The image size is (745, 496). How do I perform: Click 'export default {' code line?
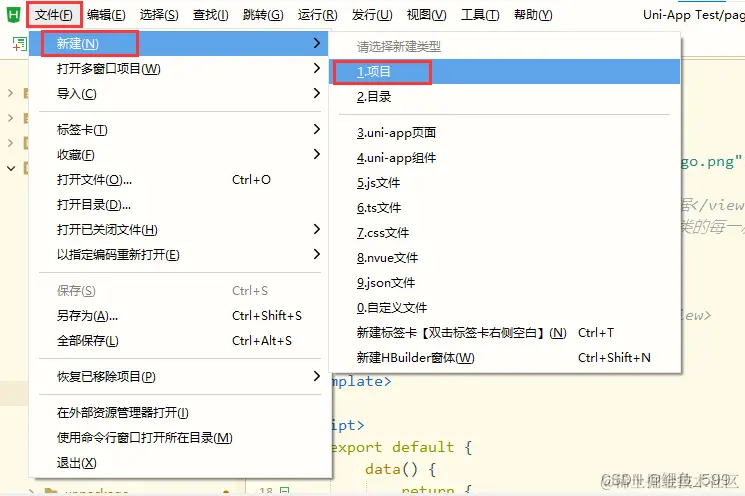click(401, 447)
